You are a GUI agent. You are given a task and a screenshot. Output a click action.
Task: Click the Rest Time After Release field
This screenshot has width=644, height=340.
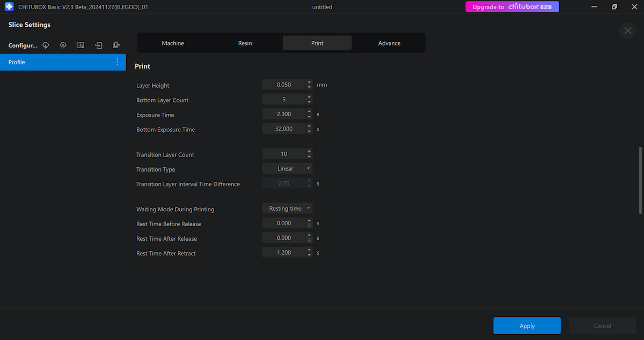[284, 238]
